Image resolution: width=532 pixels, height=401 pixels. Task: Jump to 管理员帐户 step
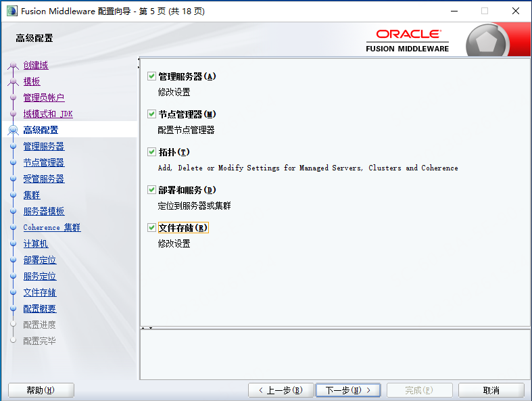pyautogui.click(x=44, y=97)
